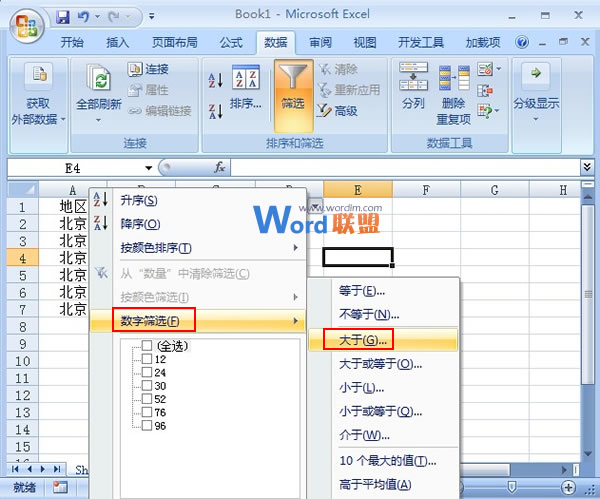This screenshot has height=499, width=600.
Task: Undo the last action
Action: point(83,17)
